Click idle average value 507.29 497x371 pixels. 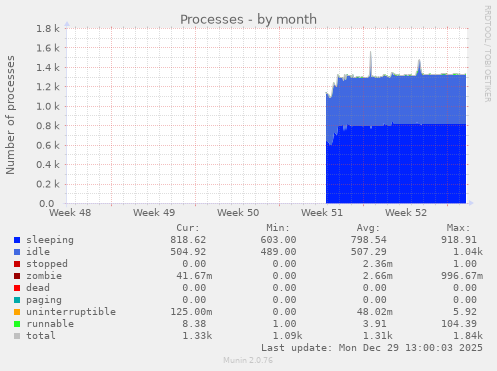(368, 252)
